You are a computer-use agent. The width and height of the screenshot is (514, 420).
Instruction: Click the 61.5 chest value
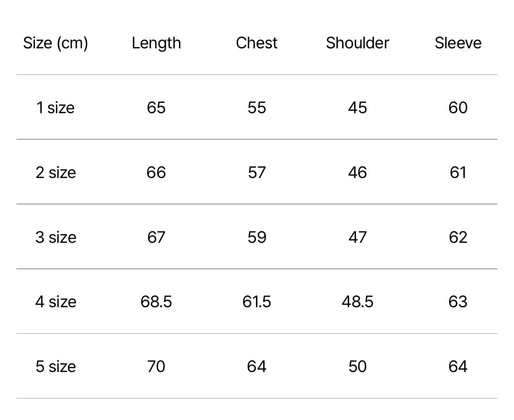click(x=257, y=302)
